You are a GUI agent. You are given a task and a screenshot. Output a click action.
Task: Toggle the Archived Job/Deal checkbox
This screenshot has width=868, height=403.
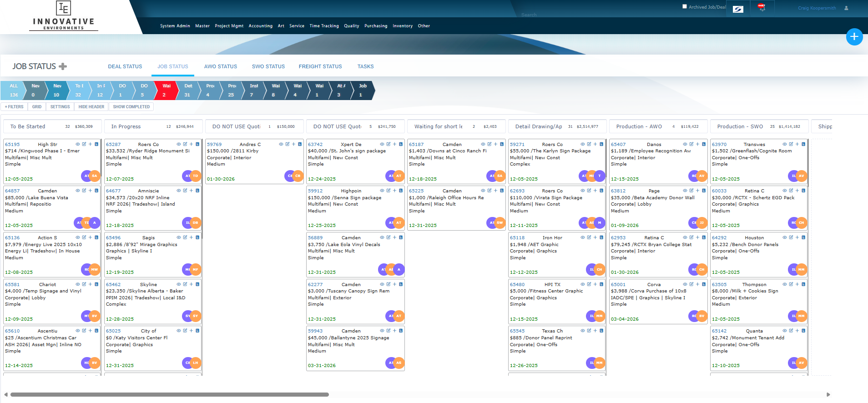coord(684,6)
